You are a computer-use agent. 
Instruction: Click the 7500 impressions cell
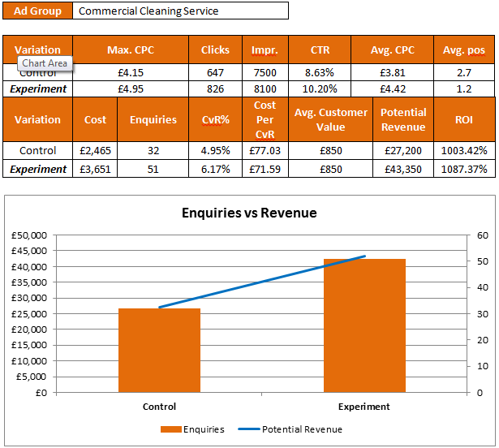(x=265, y=72)
